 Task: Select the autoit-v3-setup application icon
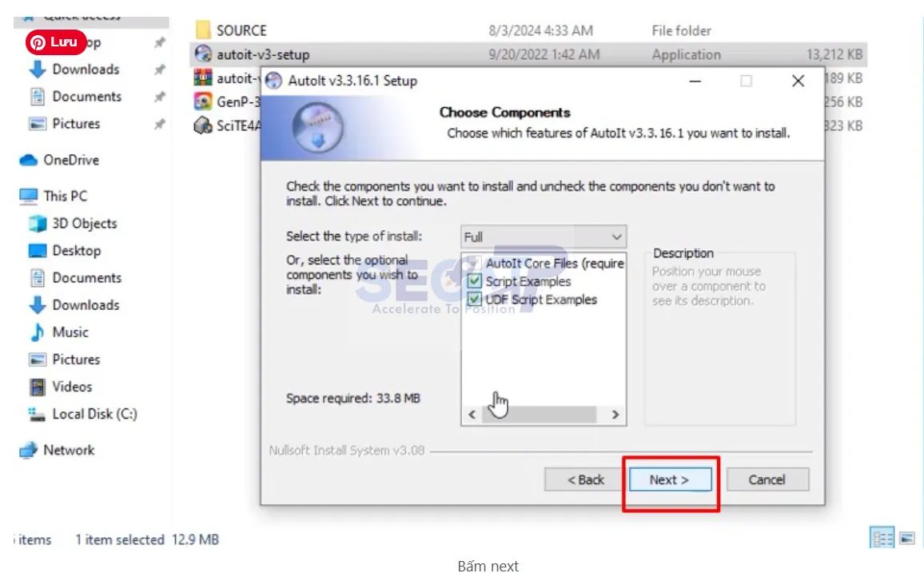pyautogui.click(x=203, y=54)
